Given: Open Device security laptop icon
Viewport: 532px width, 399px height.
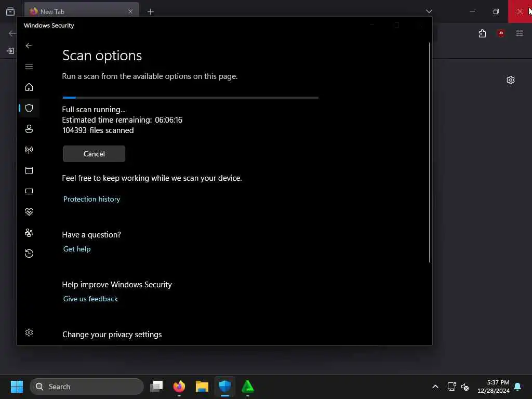Looking at the screenshot, I should (x=29, y=191).
